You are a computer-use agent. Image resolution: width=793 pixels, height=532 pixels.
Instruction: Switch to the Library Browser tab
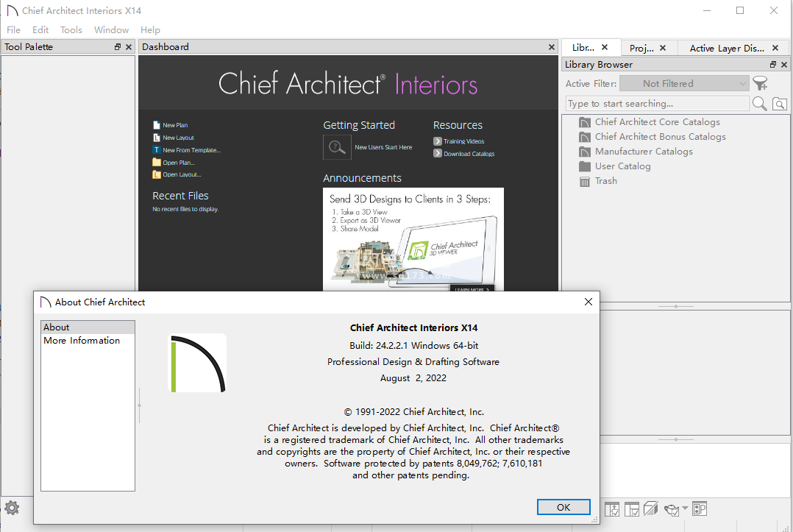(x=583, y=48)
